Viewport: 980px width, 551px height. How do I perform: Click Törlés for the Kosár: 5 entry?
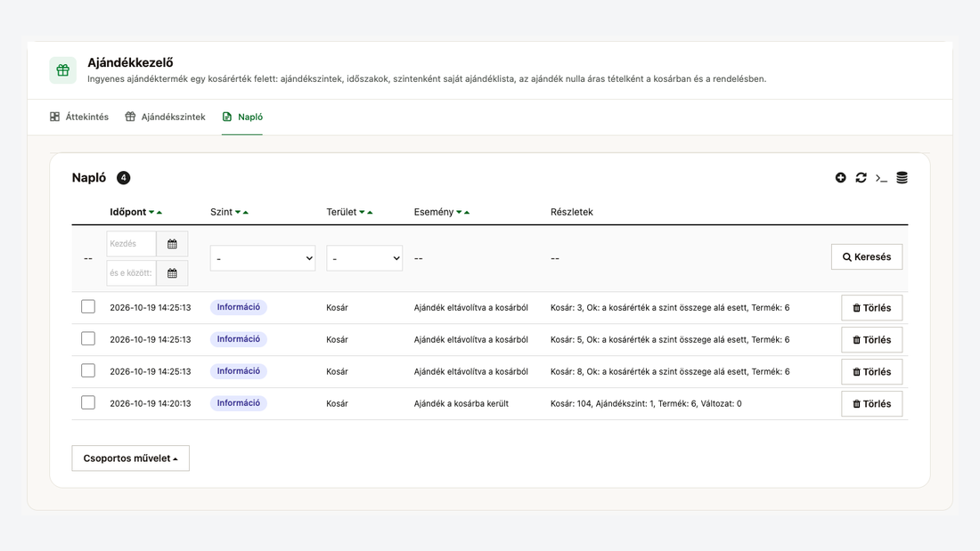(x=872, y=340)
